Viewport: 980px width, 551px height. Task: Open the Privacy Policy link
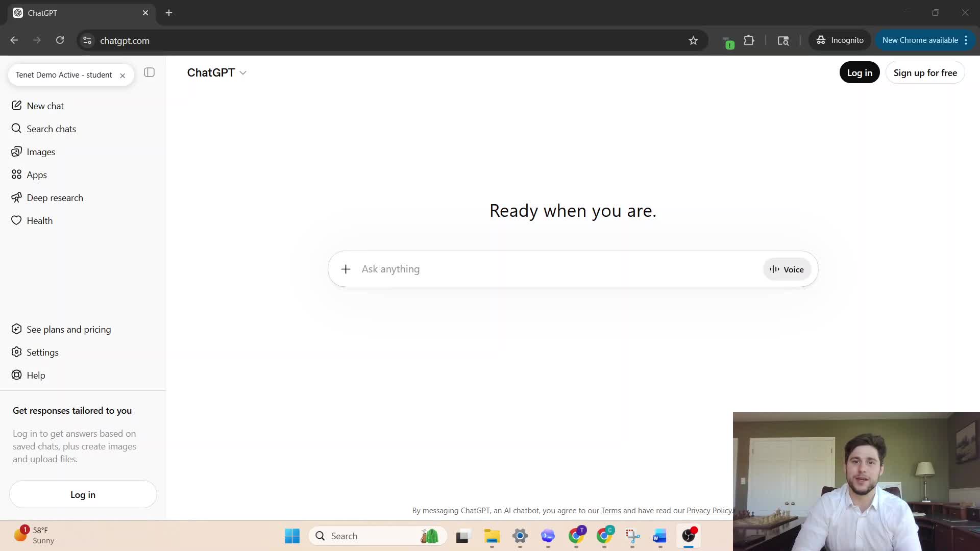click(708, 511)
